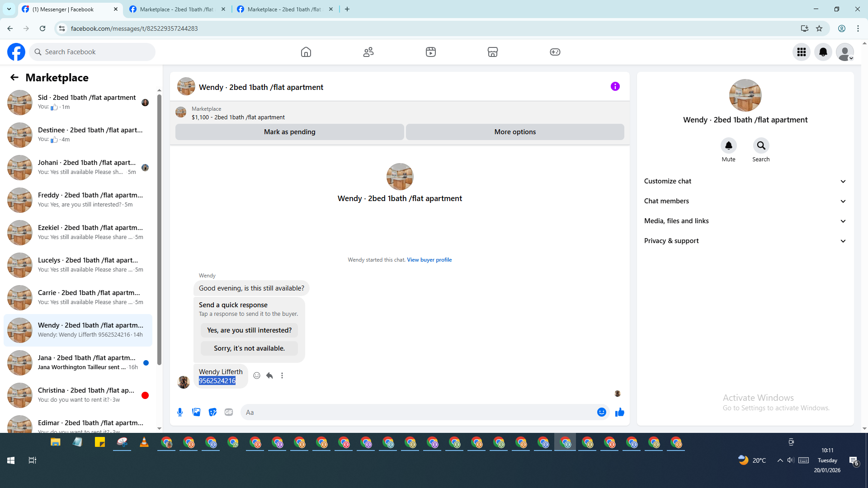React to Wendy Lifferth's message
The height and width of the screenshot is (488, 868).
(257, 375)
